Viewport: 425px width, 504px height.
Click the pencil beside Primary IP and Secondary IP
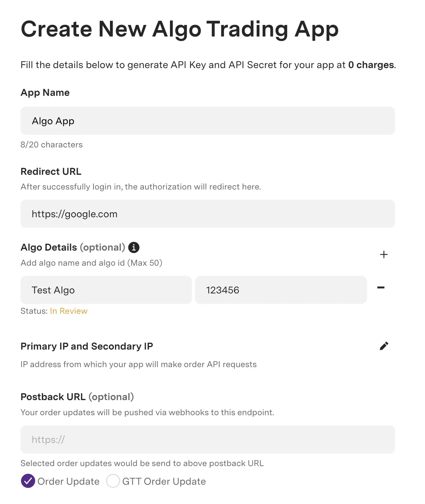[x=384, y=346]
